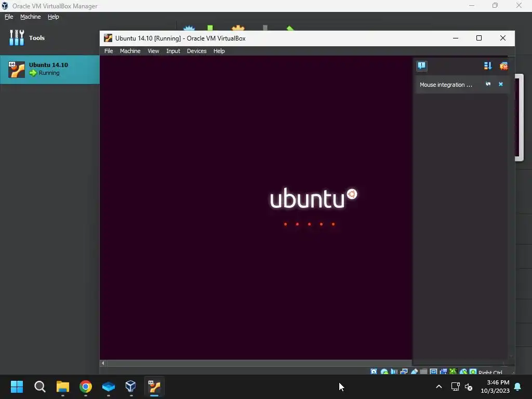
Task: Minimize the Ubuntu 14.10 VM window
Action: [x=456, y=38]
